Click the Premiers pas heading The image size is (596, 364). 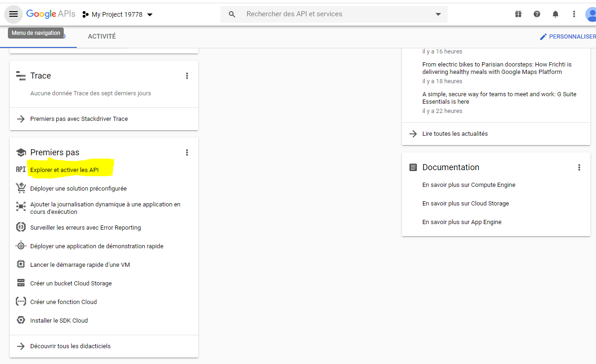[54, 152]
